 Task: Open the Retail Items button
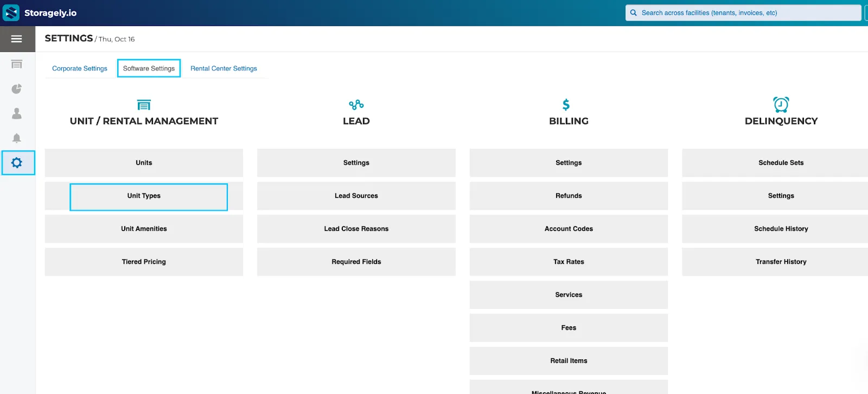click(x=569, y=361)
